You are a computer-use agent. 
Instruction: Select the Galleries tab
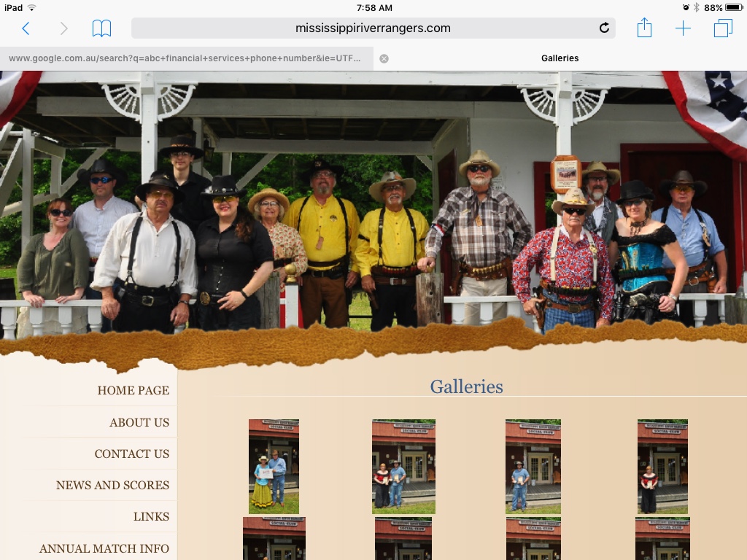(560, 58)
